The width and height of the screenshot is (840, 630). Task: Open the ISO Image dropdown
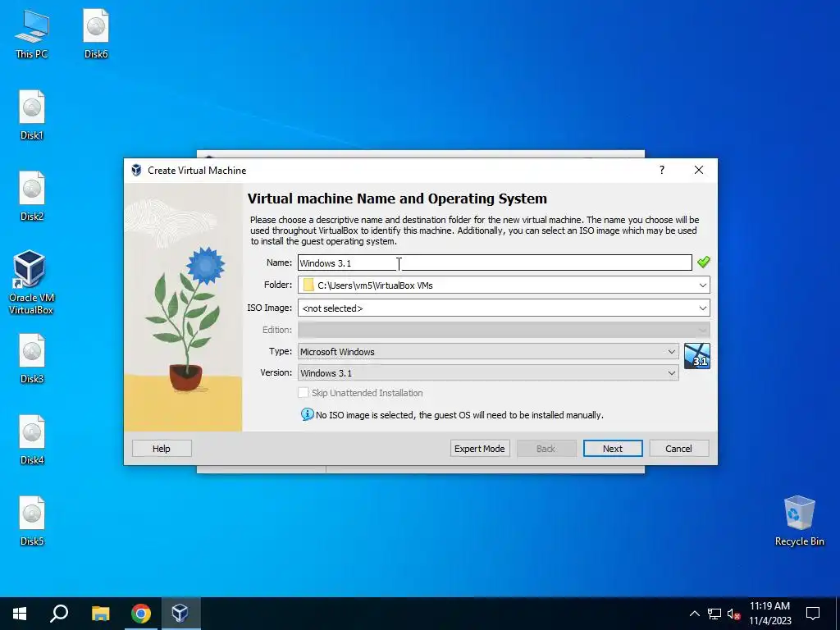coord(504,308)
